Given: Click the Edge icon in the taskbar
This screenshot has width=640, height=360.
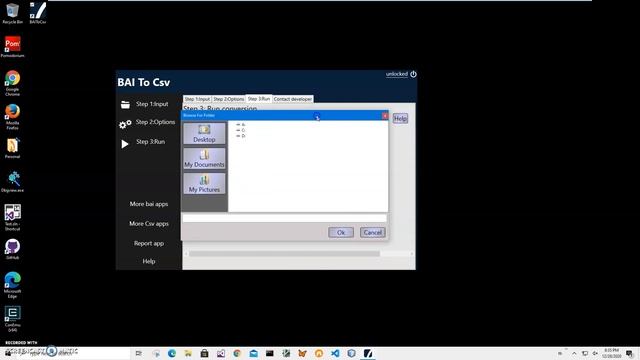Looking at the screenshot, I should (x=172, y=353).
